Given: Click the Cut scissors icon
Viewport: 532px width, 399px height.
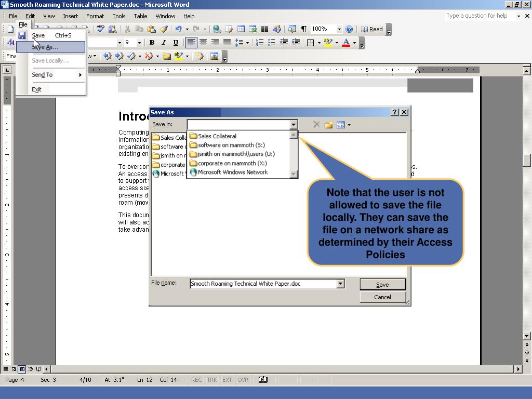Looking at the screenshot, I should click(x=128, y=29).
